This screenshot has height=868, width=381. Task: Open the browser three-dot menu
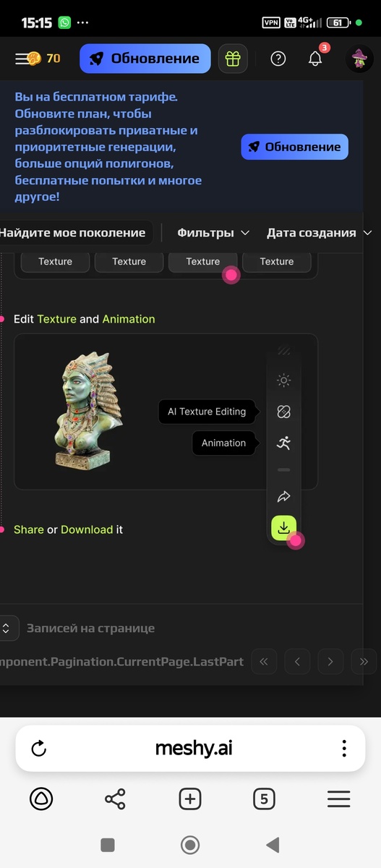[x=344, y=748]
